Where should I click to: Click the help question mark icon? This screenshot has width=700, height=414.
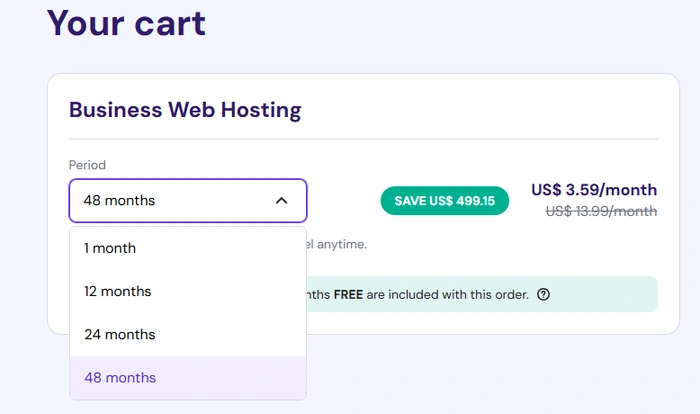pyautogui.click(x=543, y=295)
